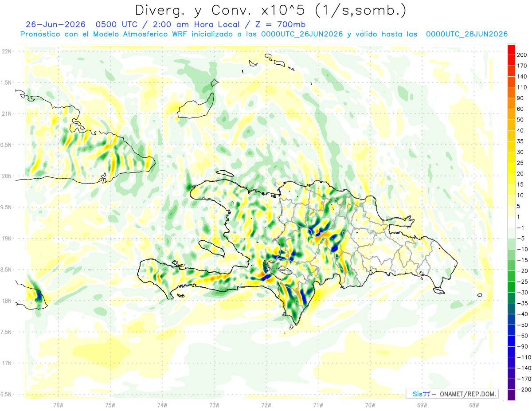
Task: Click the positive "200" colorbar label
Action: click(x=522, y=55)
